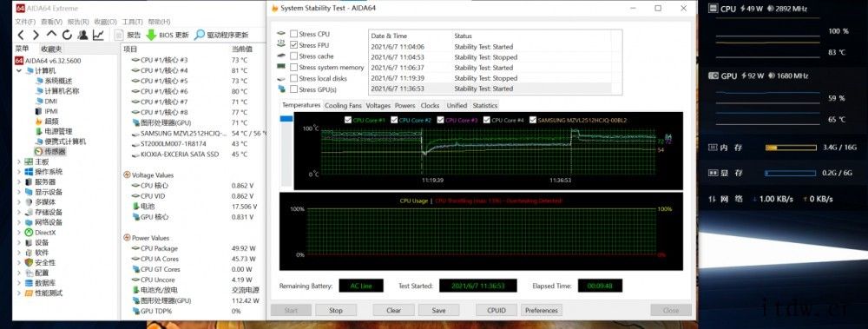
Task: Click the 报告 report icon
Action: coord(119,35)
